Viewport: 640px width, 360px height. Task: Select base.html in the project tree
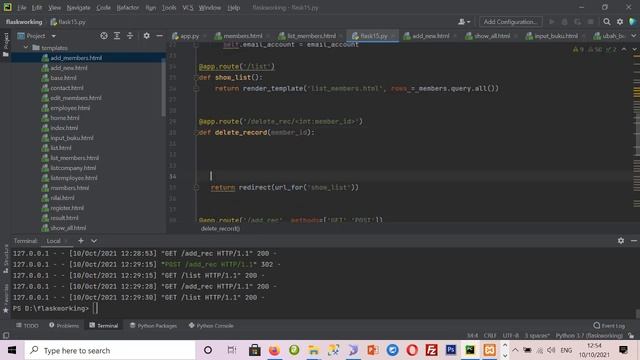click(x=63, y=78)
